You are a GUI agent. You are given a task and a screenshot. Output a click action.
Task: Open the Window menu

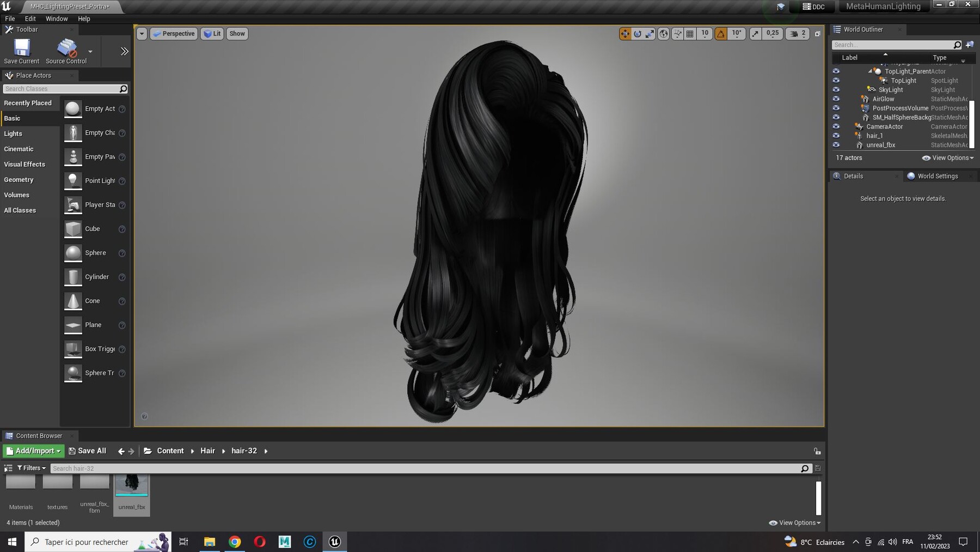coord(57,19)
